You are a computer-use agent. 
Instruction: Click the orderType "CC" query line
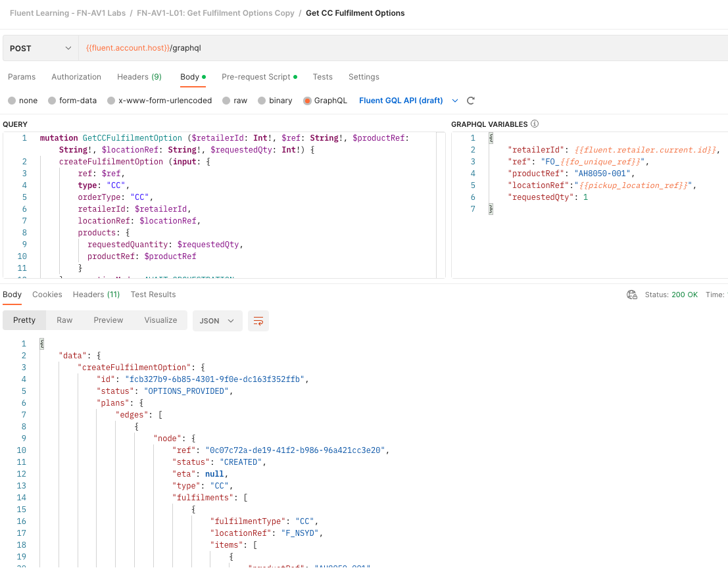pos(115,197)
